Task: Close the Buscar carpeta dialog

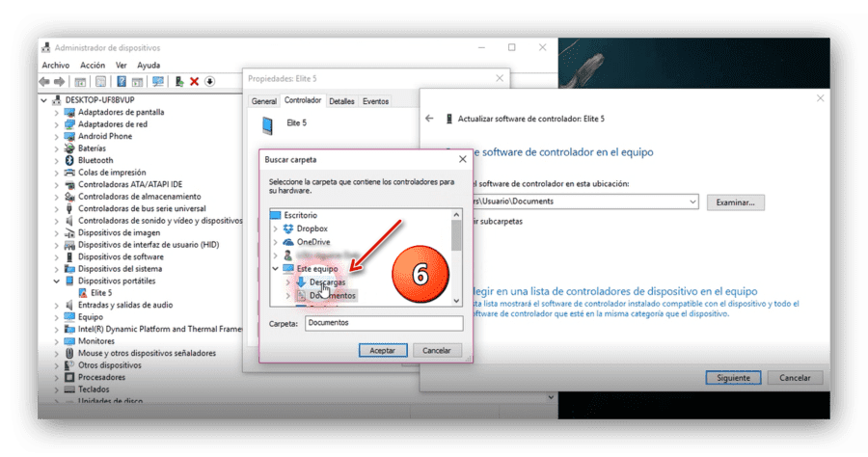Action: 462,159
